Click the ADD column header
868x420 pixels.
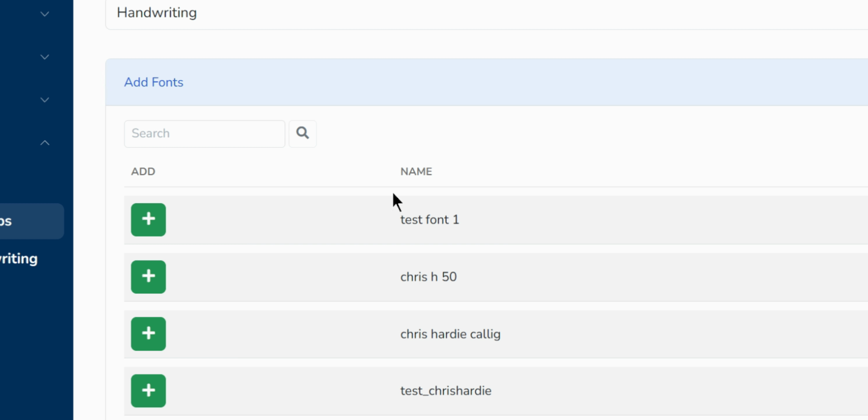point(143,171)
